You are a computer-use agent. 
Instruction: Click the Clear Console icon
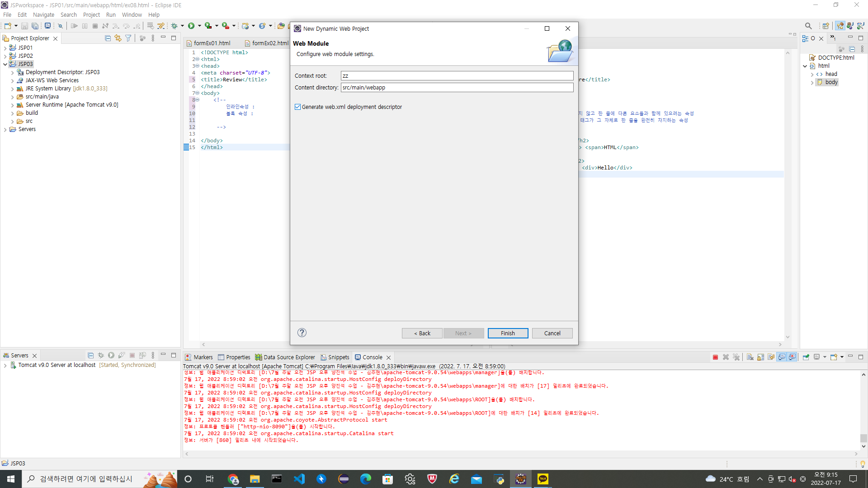point(750,357)
